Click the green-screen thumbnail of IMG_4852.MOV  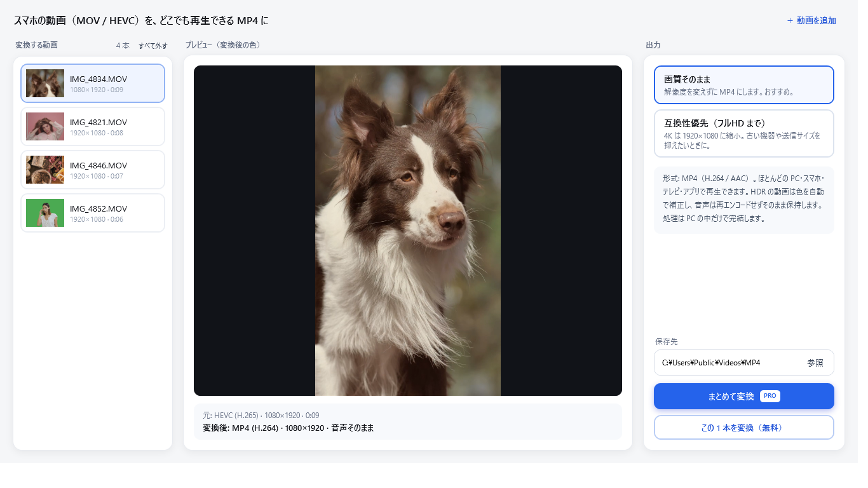tap(45, 213)
